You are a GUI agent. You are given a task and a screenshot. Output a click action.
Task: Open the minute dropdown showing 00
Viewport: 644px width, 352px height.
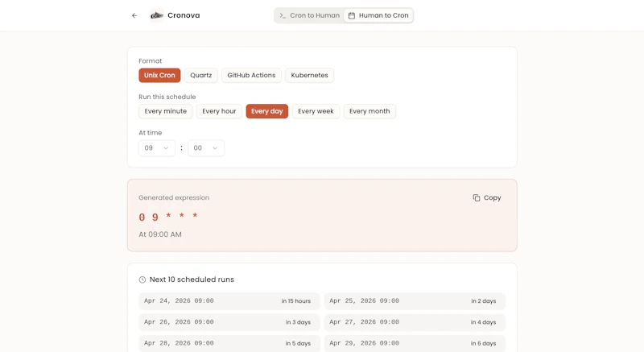[206, 148]
